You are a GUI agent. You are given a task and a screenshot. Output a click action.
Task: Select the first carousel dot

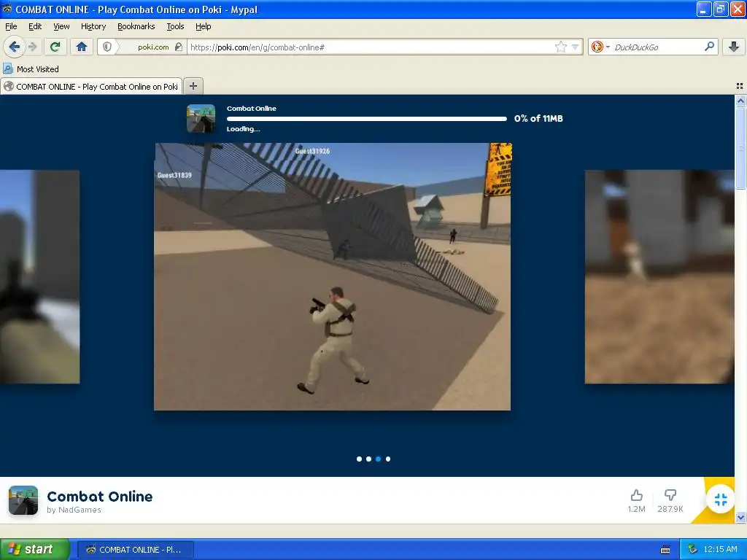point(359,459)
